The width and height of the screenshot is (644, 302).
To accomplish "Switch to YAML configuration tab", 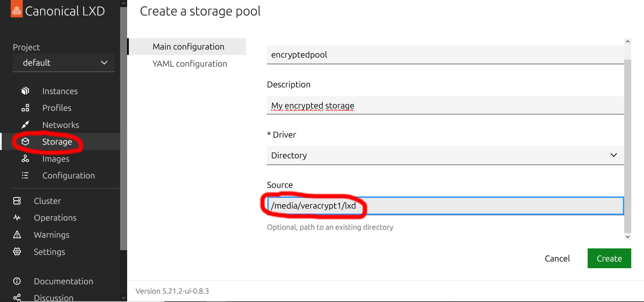I will [x=190, y=64].
